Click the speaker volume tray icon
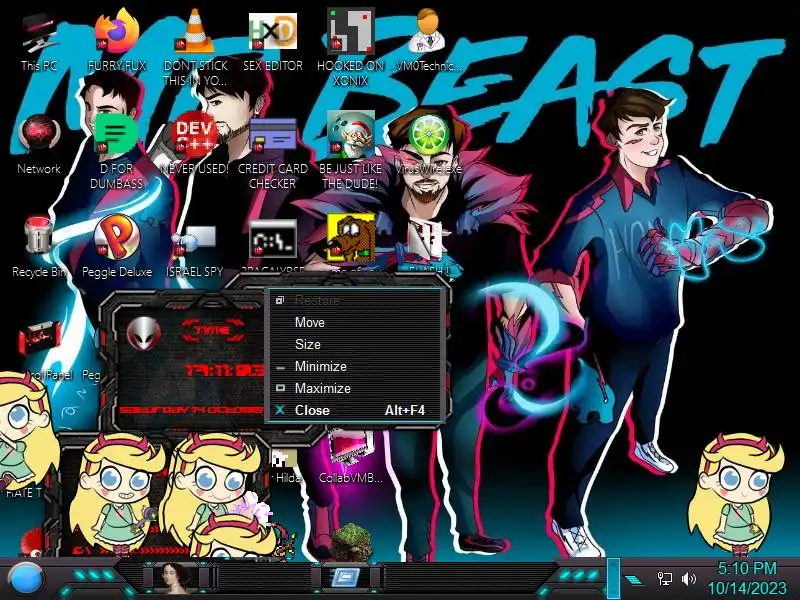The image size is (800, 600). 689,579
